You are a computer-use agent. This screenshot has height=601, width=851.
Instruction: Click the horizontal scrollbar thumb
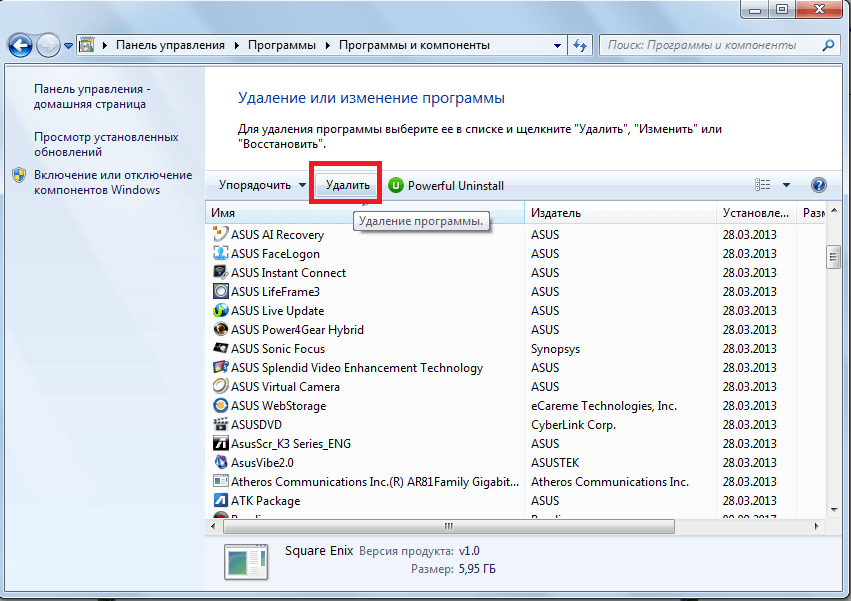(x=449, y=526)
